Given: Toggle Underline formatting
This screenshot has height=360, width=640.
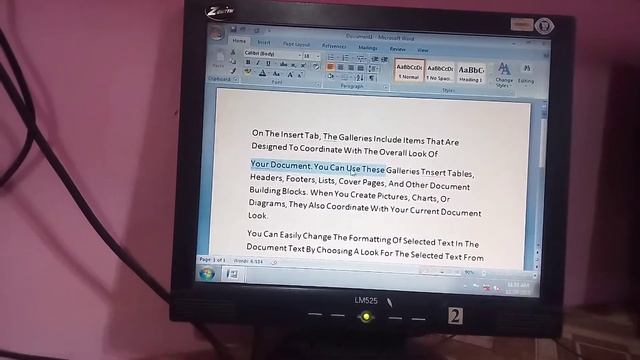Looking at the screenshot, I should (268, 63).
